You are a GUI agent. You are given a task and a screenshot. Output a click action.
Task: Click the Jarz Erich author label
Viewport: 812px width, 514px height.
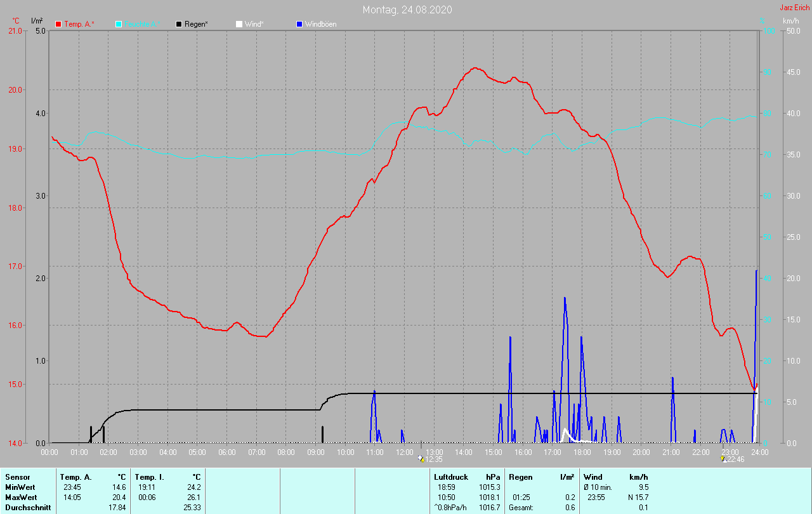coord(794,8)
